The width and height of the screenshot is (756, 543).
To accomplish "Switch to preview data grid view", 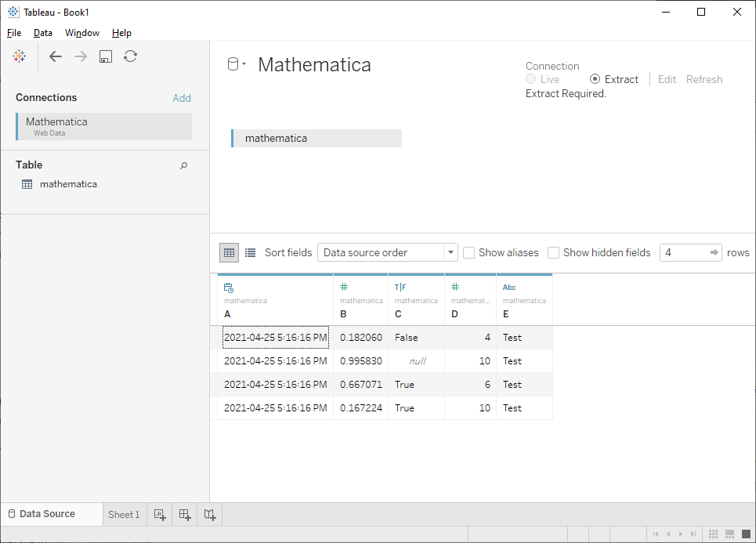I will tap(229, 252).
